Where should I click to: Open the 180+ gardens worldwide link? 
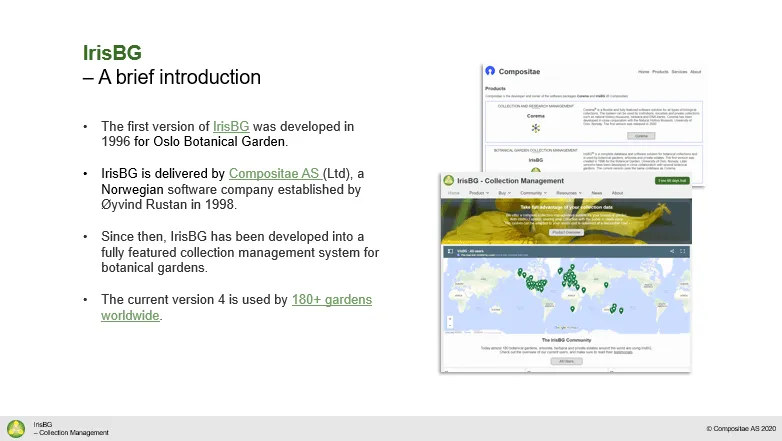pos(236,307)
